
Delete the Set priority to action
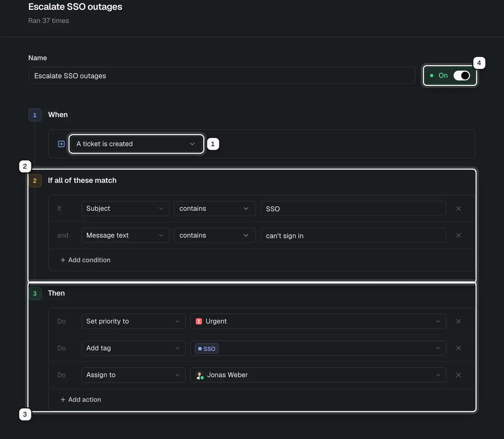tap(458, 321)
